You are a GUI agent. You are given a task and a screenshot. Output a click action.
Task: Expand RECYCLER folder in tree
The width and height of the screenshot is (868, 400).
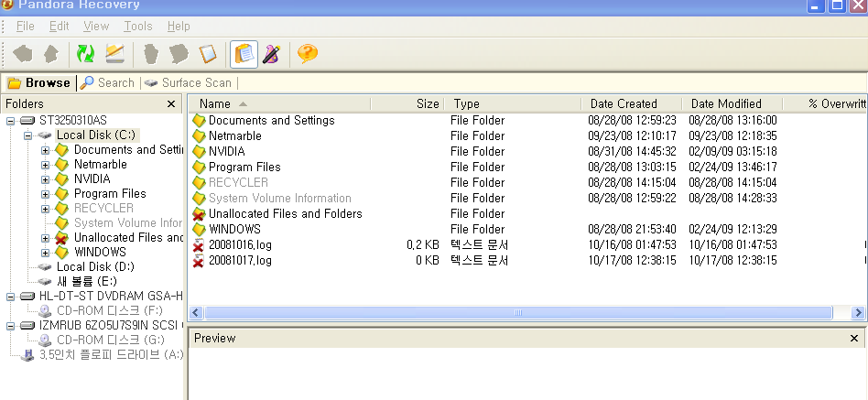click(46, 209)
